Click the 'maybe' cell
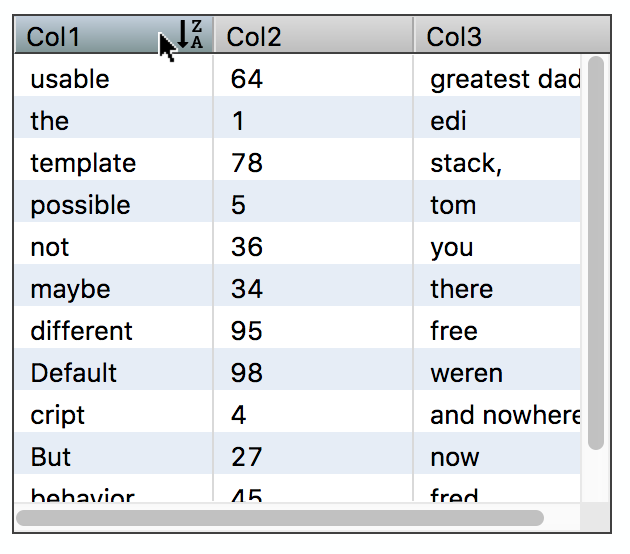Screen dimensions: 630x554 coord(70,289)
